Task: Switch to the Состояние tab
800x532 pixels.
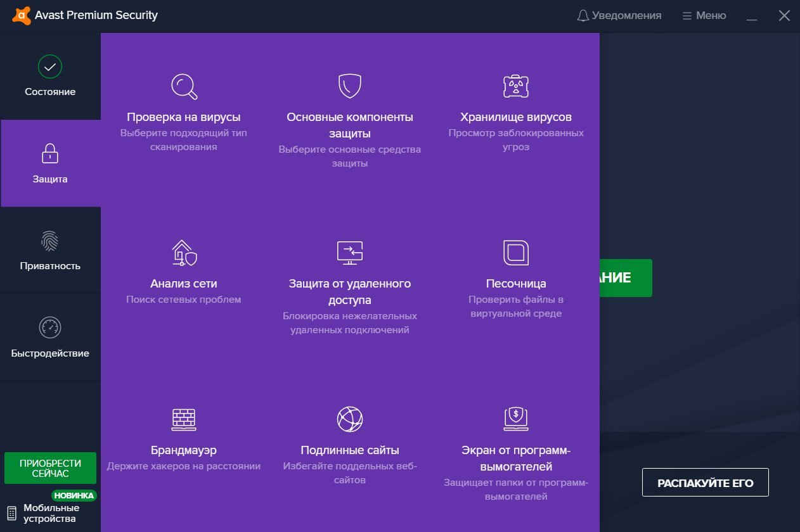Action: click(x=50, y=76)
